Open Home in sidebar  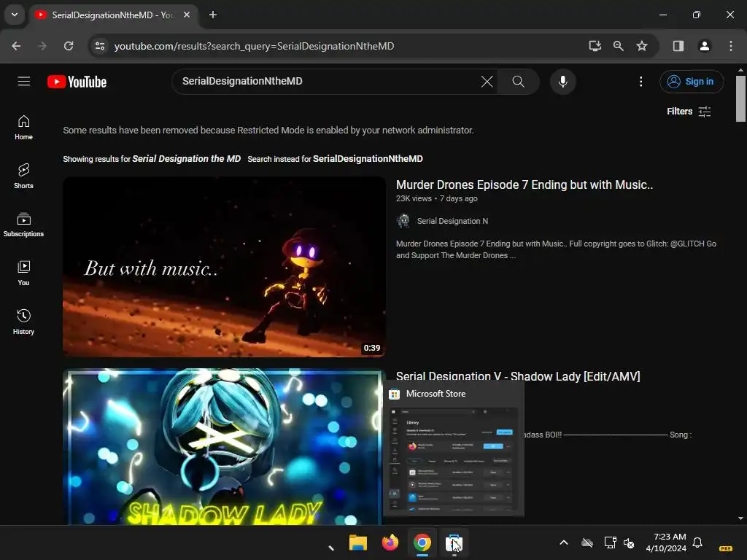(x=23, y=128)
